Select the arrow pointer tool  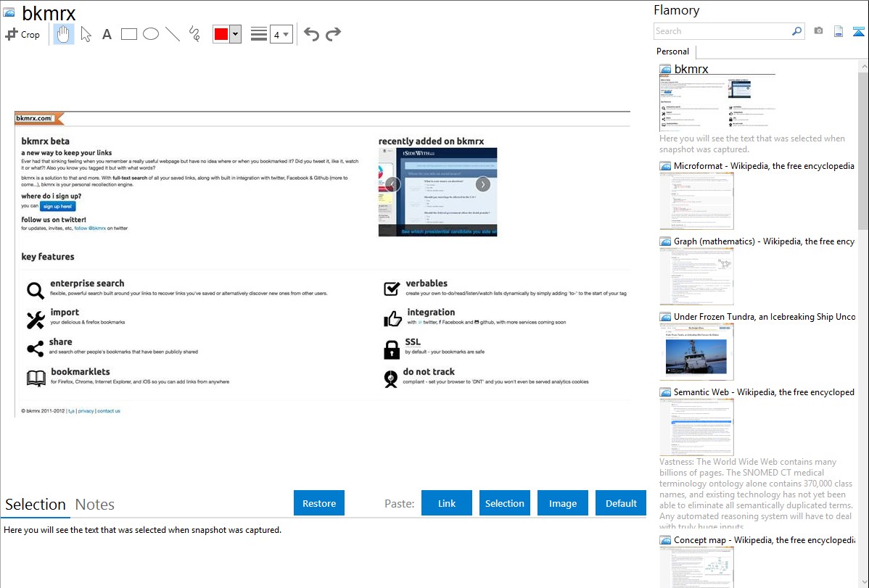tap(86, 34)
